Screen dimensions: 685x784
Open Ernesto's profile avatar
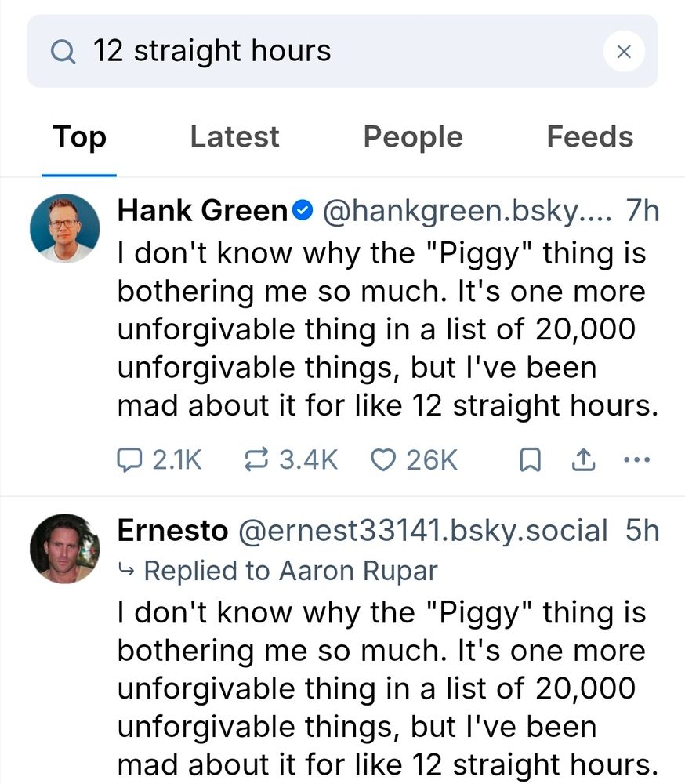point(65,548)
